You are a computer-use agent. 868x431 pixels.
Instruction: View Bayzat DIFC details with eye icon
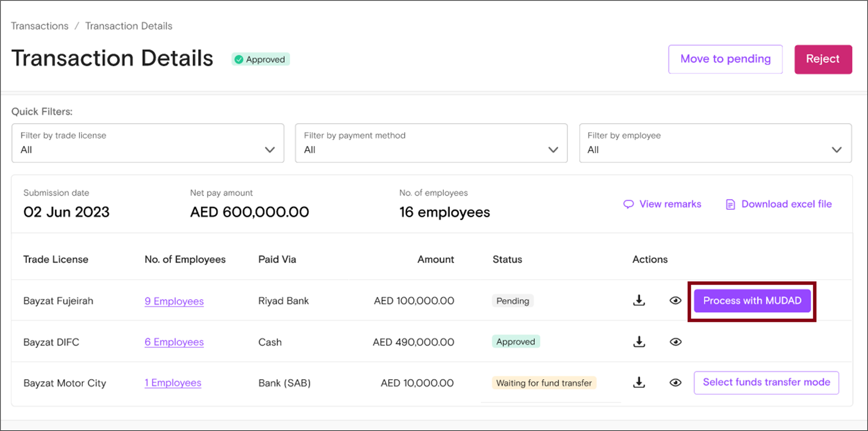(x=676, y=342)
